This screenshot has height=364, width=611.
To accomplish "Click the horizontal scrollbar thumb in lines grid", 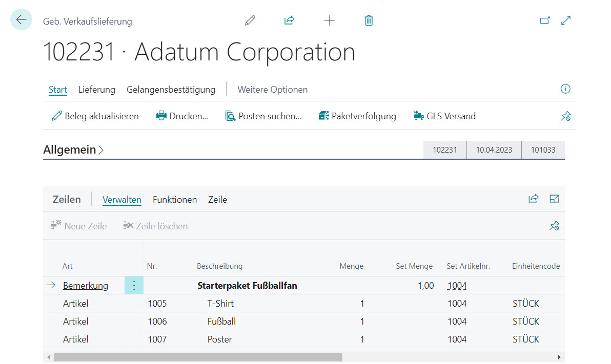I will tap(198, 357).
